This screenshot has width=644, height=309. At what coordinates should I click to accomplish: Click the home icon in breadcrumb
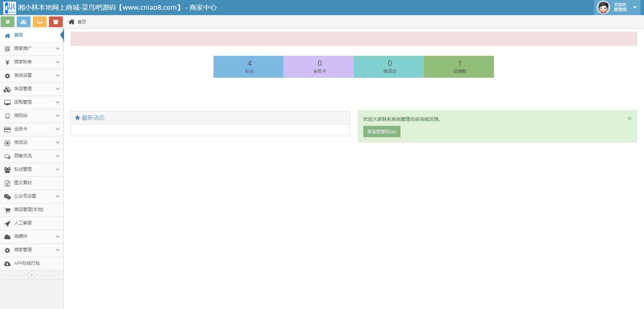click(71, 22)
